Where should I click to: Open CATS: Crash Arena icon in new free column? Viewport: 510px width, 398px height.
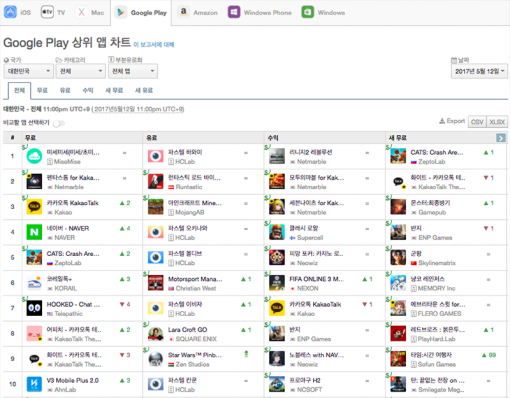(x=398, y=156)
